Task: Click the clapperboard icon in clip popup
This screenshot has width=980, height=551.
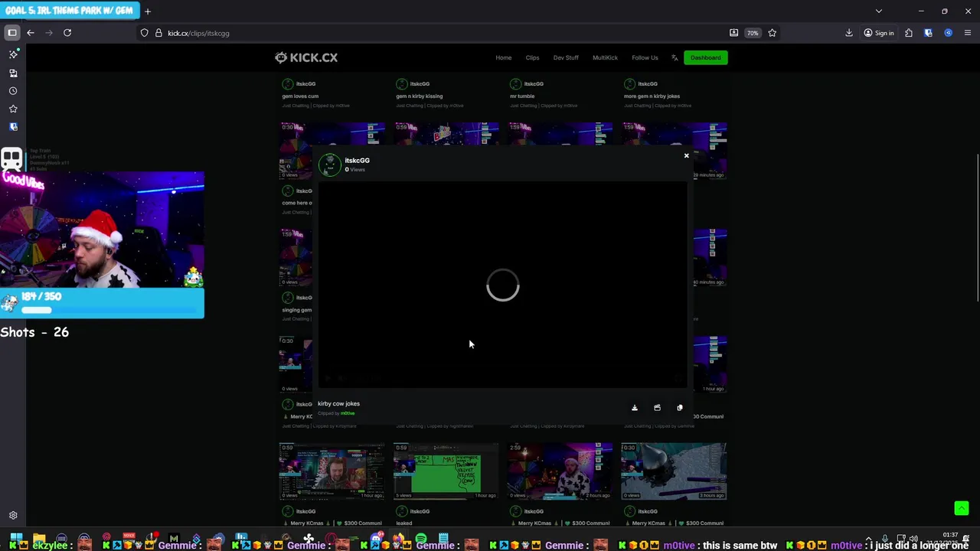Action: [x=657, y=408]
